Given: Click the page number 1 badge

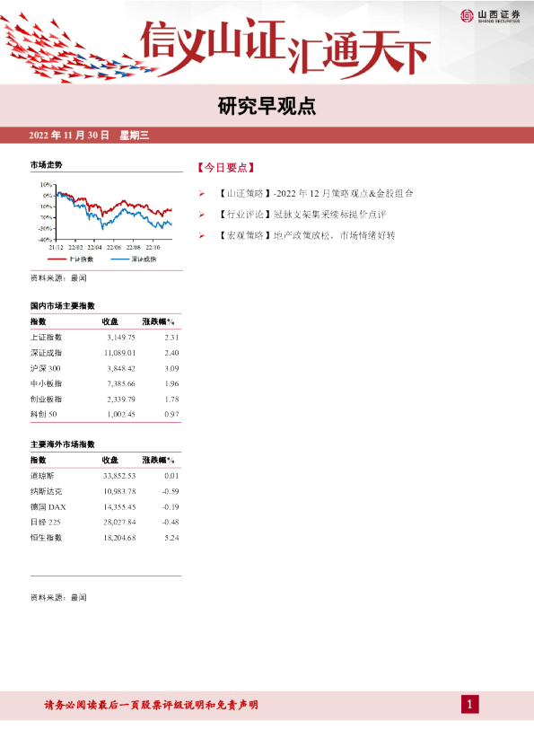Looking at the screenshot, I should coord(470,705).
